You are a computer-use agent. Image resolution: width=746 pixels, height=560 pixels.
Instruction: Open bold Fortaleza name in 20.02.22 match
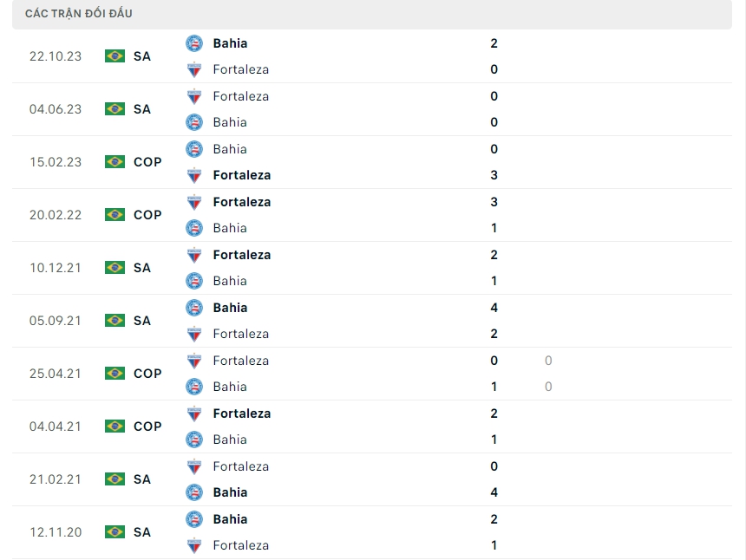(x=241, y=202)
